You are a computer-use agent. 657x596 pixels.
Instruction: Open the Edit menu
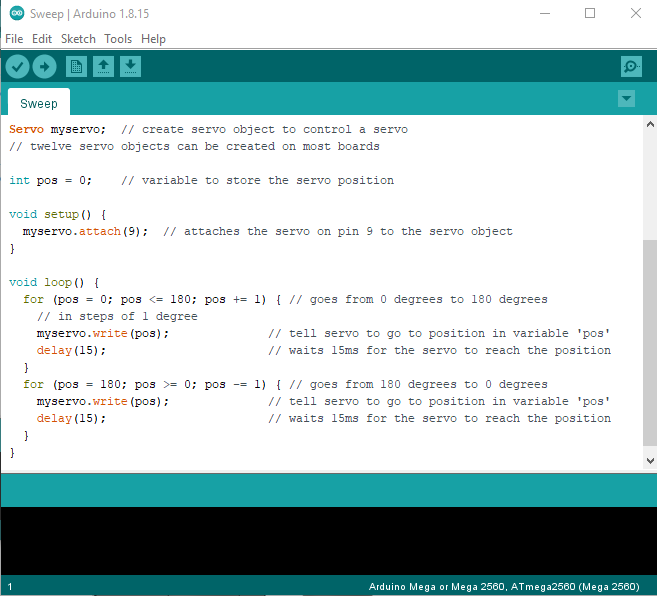[42, 39]
